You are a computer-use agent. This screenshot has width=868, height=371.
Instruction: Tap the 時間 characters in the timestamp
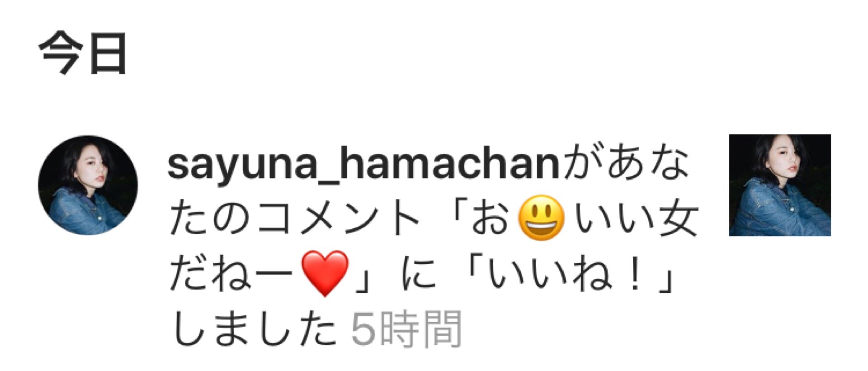(420, 329)
